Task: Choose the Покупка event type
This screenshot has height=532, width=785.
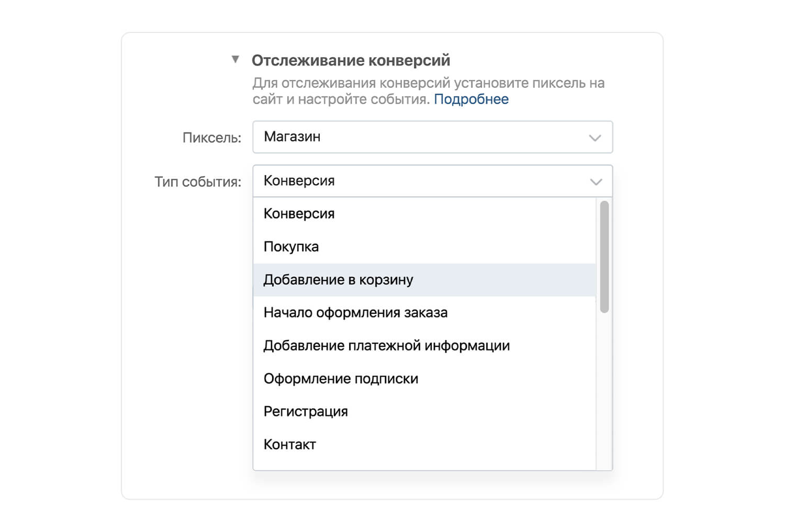Action: (x=424, y=247)
